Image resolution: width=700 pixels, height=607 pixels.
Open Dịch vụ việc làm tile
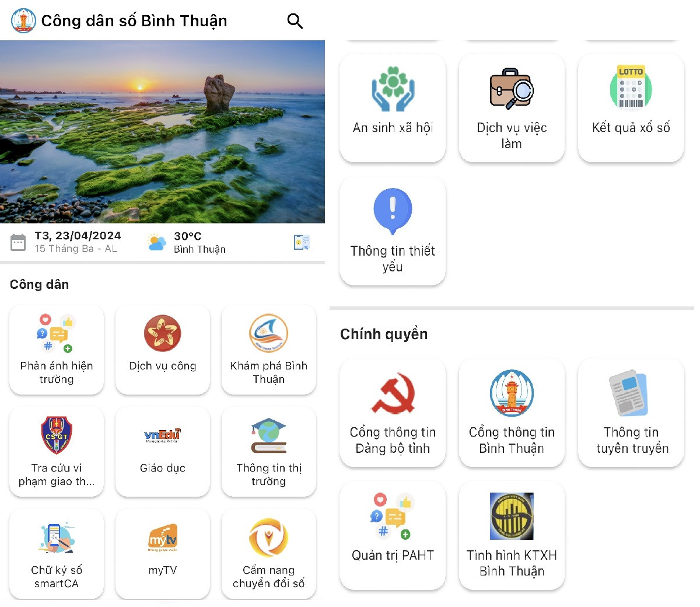tap(512, 108)
